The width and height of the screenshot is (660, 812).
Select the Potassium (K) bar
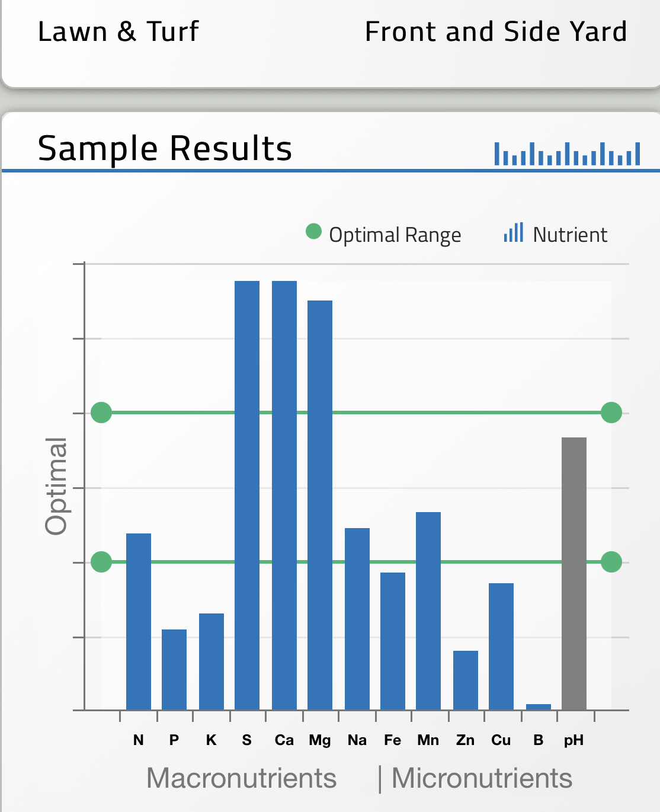(x=212, y=661)
